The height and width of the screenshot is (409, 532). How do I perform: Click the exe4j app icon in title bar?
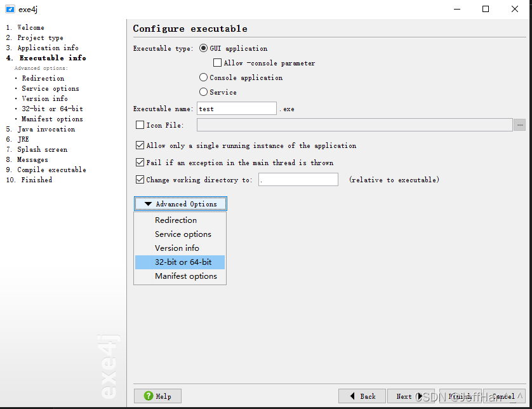coord(10,9)
